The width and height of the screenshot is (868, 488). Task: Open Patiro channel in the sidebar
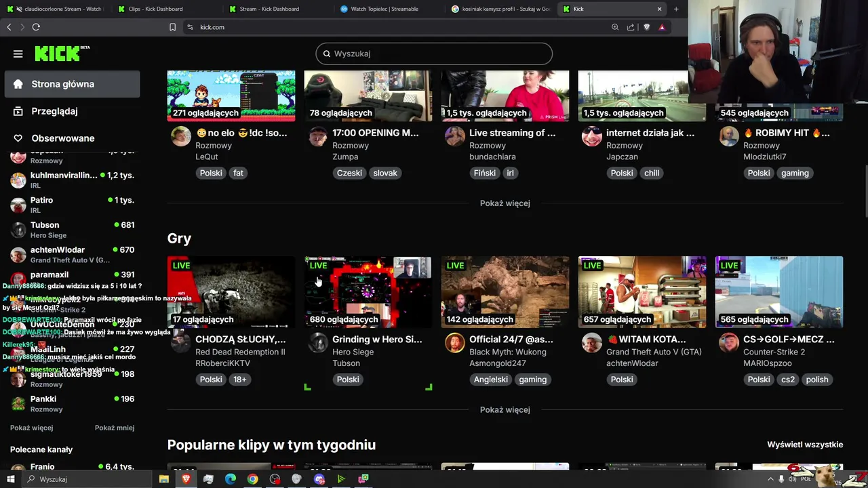pyautogui.click(x=72, y=205)
